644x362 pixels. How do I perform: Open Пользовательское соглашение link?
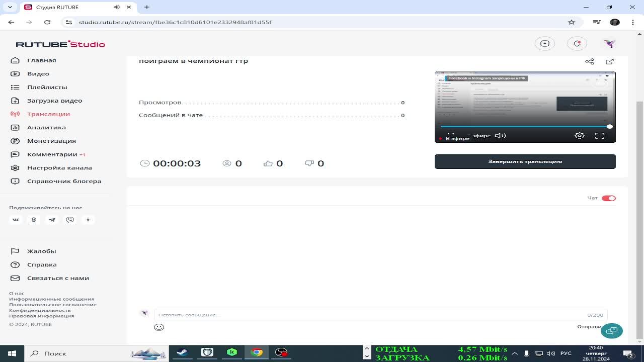[x=53, y=305]
